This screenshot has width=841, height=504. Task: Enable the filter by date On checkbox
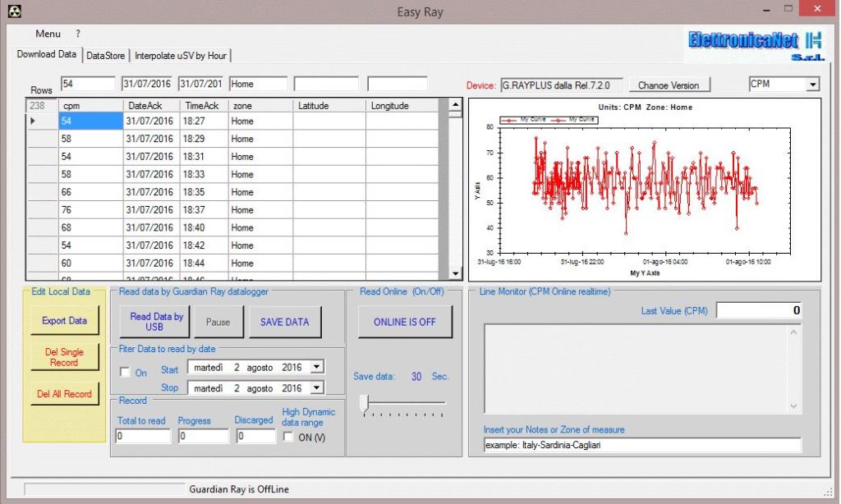tap(125, 372)
